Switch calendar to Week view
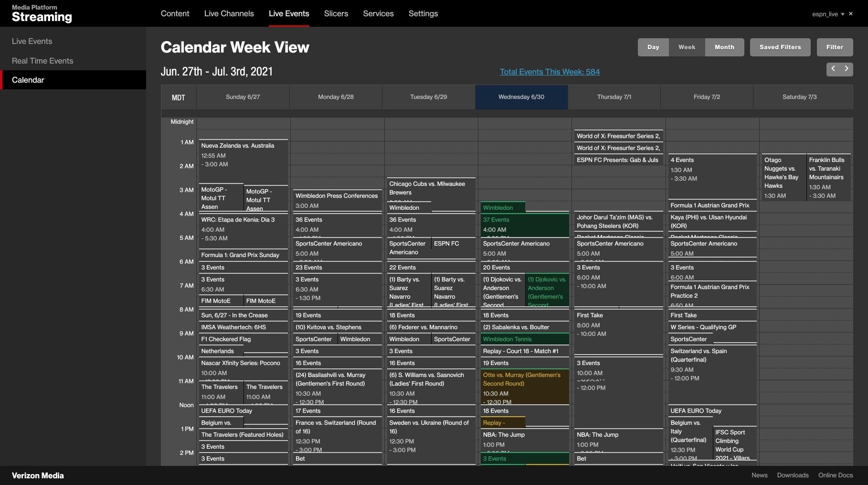This screenshot has height=485, width=868. click(687, 47)
